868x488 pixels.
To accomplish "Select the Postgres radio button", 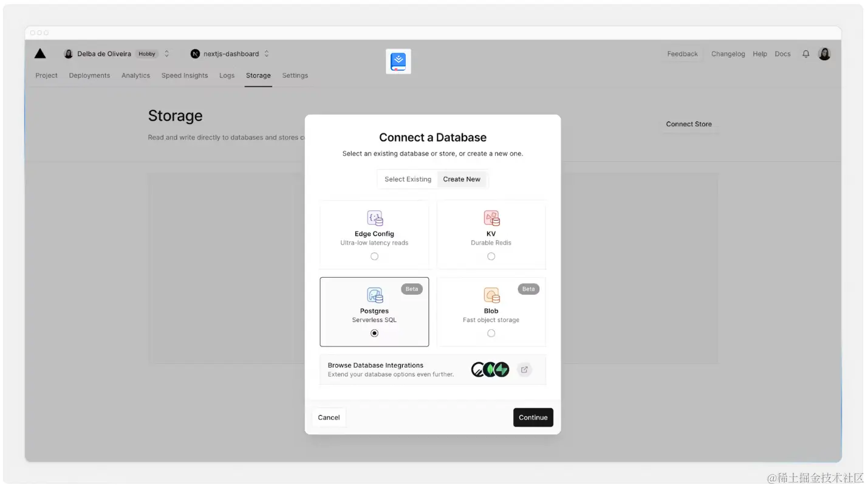I will pos(374,333).
